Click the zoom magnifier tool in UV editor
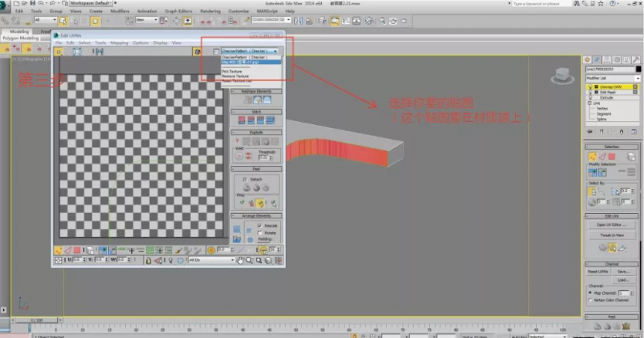 pos(249,260)
